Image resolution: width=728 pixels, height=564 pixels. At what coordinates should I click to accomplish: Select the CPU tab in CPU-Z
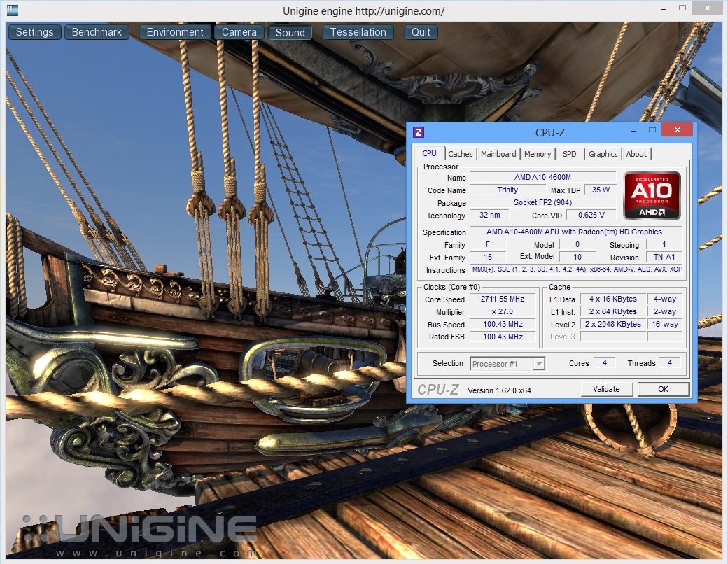click(x=429, y=153)
